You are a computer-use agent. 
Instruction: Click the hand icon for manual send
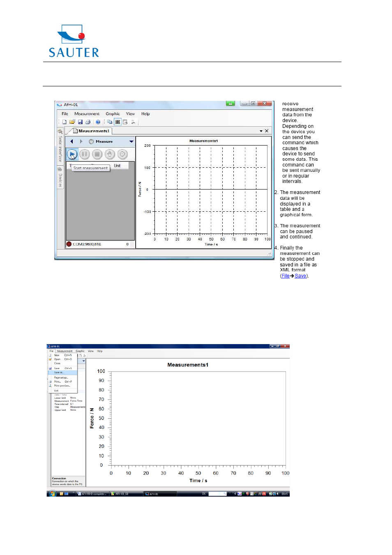pyautogui.click(x=110, y=155)
